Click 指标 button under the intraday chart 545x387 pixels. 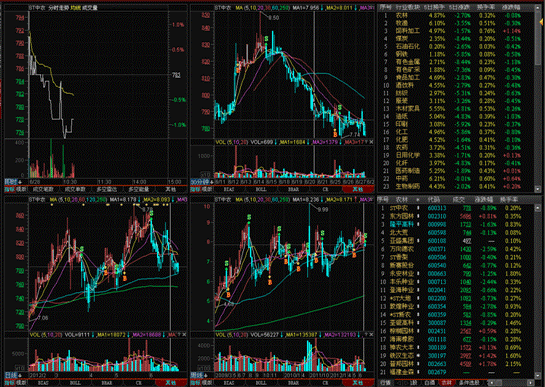point(10,190)
